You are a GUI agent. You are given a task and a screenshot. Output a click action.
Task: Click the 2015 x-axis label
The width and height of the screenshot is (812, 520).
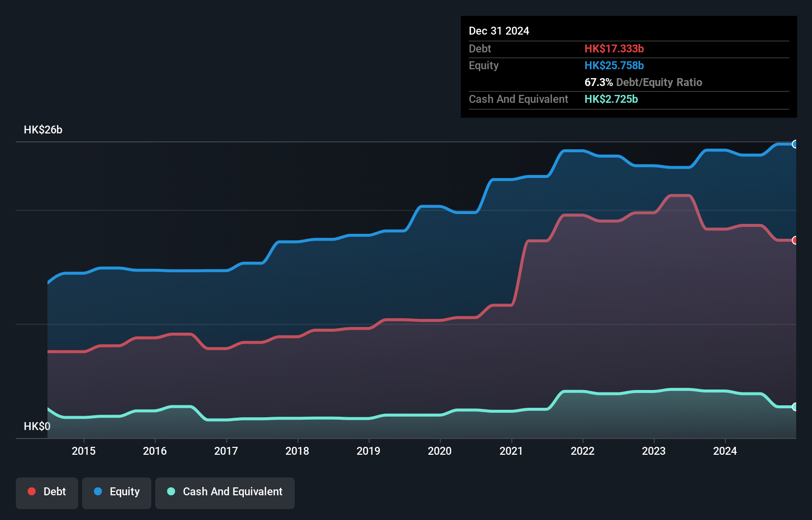[x=84, y=451]
